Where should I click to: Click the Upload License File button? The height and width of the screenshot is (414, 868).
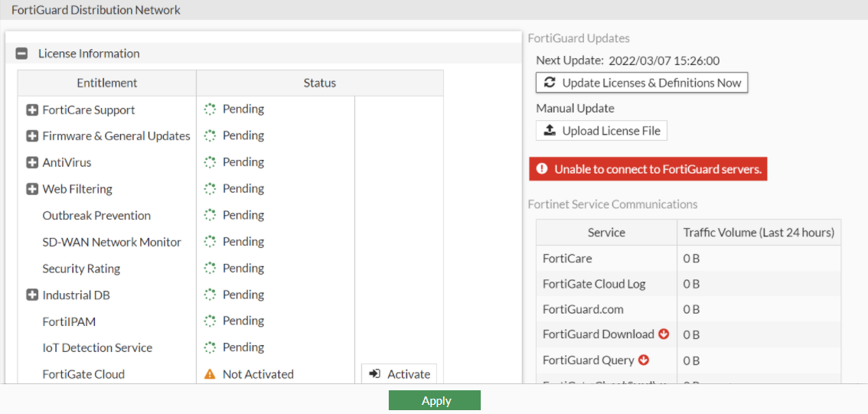click(601, 131)
